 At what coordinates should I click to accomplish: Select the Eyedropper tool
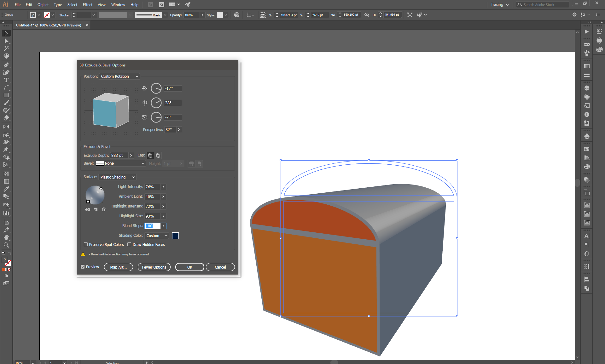[x=6, y=189]
